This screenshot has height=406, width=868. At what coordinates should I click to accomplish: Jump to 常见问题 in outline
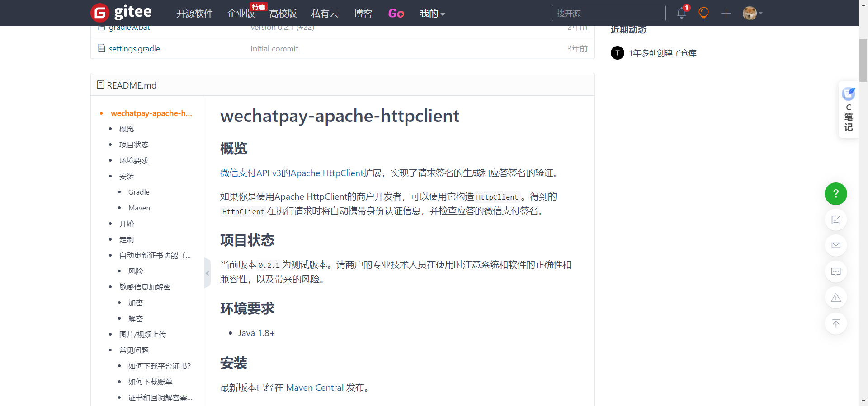134,350
